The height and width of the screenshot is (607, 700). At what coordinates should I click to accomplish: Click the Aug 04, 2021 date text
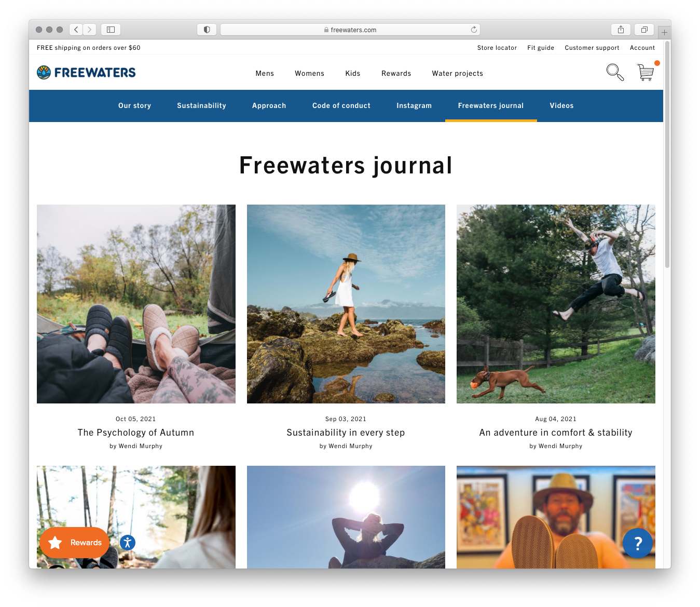tap(556, 419)
